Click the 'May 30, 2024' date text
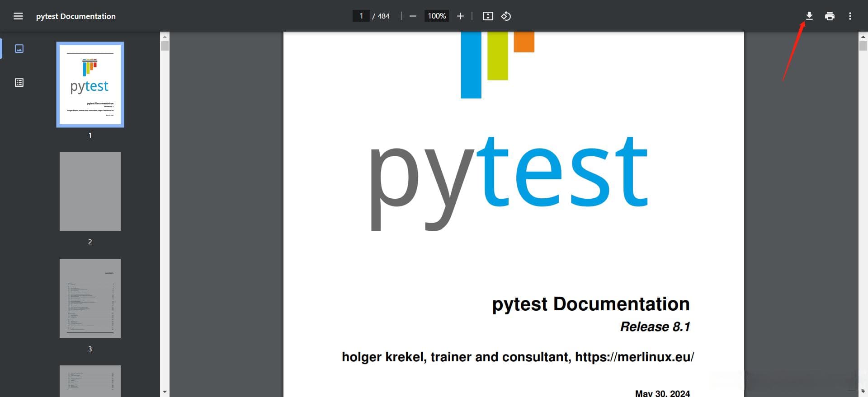 (x=662, y=393)
